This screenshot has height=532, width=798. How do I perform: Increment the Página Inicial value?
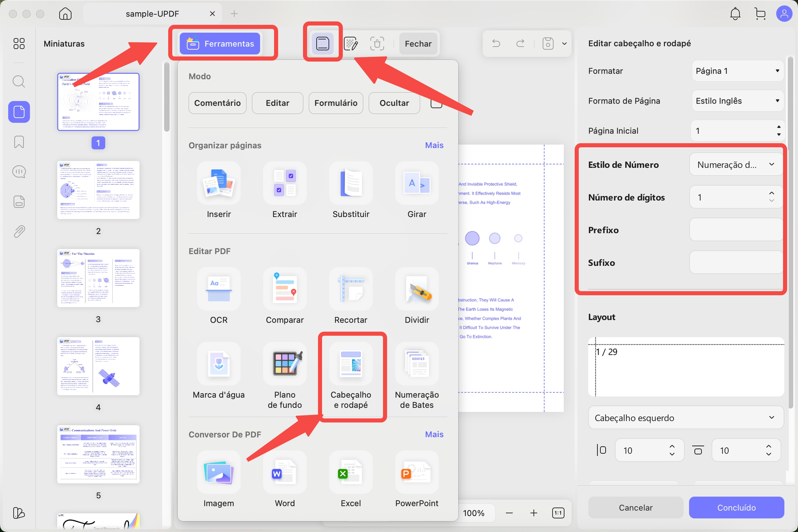pos(779,127)
